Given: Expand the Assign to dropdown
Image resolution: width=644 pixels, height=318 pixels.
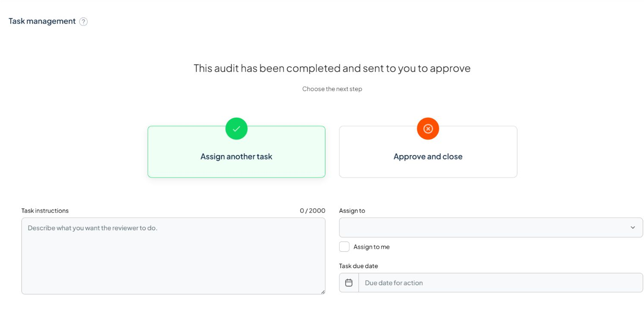Looking at the screenshot, I should pos(491,227).
